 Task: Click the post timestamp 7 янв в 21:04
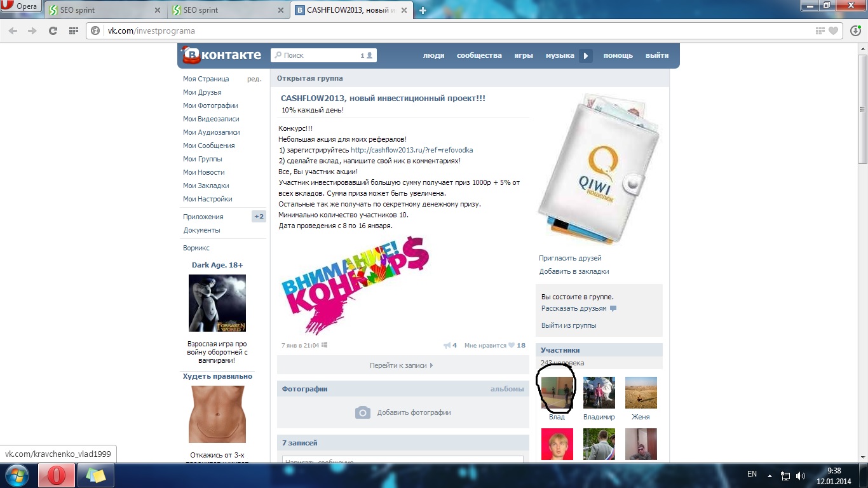300,346
